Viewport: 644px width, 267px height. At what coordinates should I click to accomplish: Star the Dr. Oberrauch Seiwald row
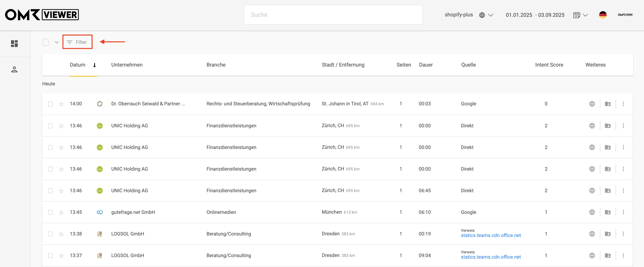pyautogui.click(x=61, y=104)
